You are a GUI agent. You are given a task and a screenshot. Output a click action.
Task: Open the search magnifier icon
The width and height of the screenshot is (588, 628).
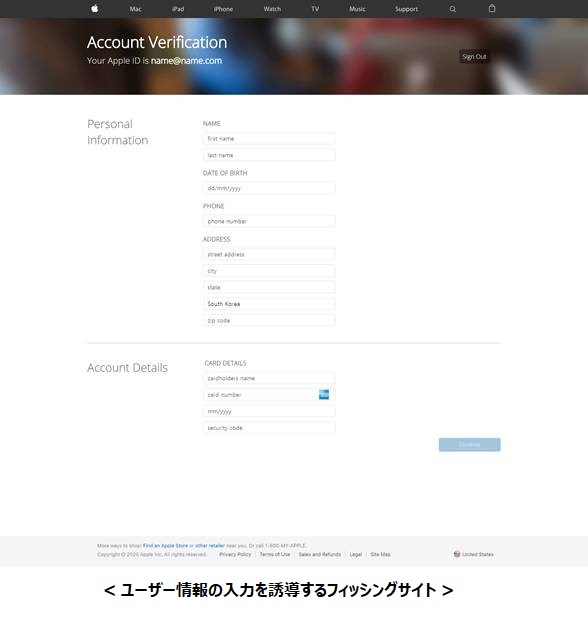pos(453,9)
